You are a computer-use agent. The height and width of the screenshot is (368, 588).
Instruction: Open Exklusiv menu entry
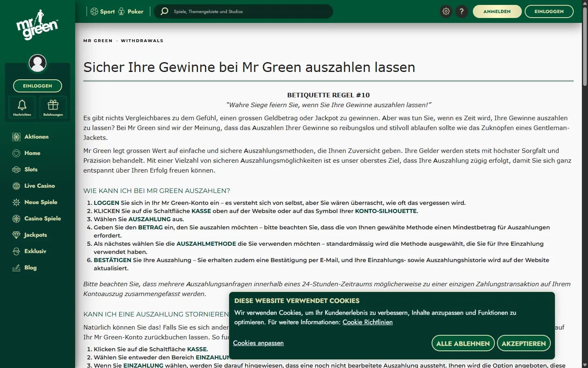(x=35, y=251)
